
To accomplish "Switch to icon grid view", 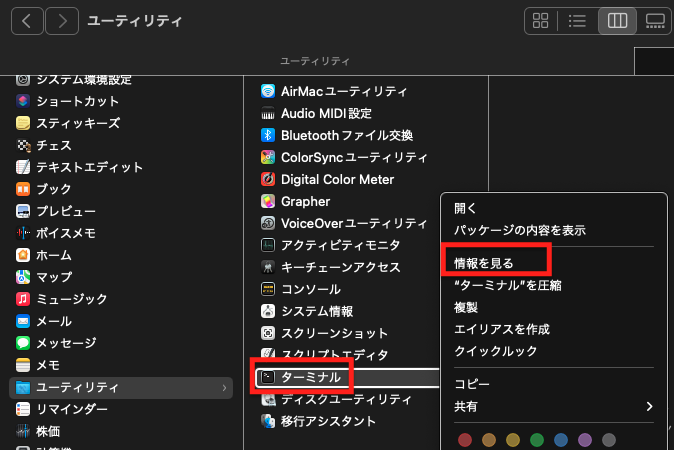I will click(x=540, y=20).
